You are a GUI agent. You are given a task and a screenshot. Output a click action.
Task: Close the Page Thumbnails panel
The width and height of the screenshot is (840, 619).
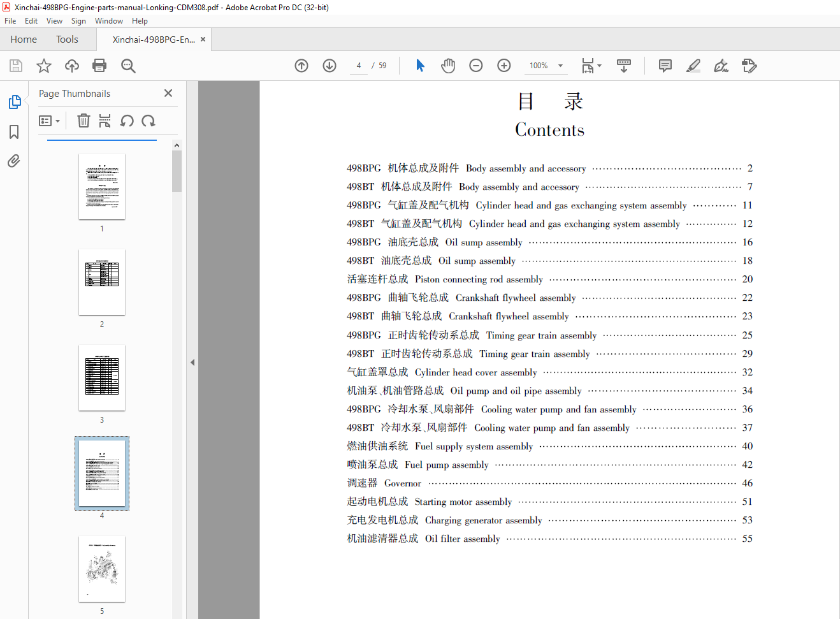click(x=168, y=93)
